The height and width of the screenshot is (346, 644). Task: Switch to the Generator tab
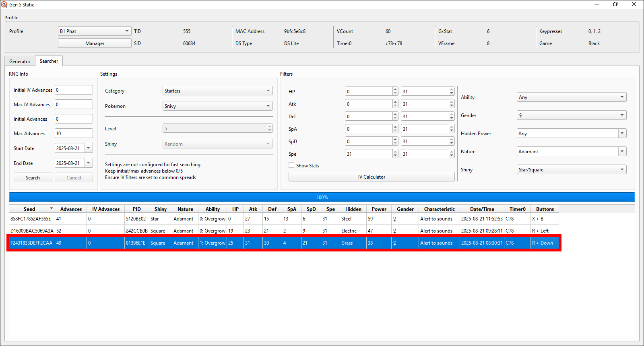(20, 61)
